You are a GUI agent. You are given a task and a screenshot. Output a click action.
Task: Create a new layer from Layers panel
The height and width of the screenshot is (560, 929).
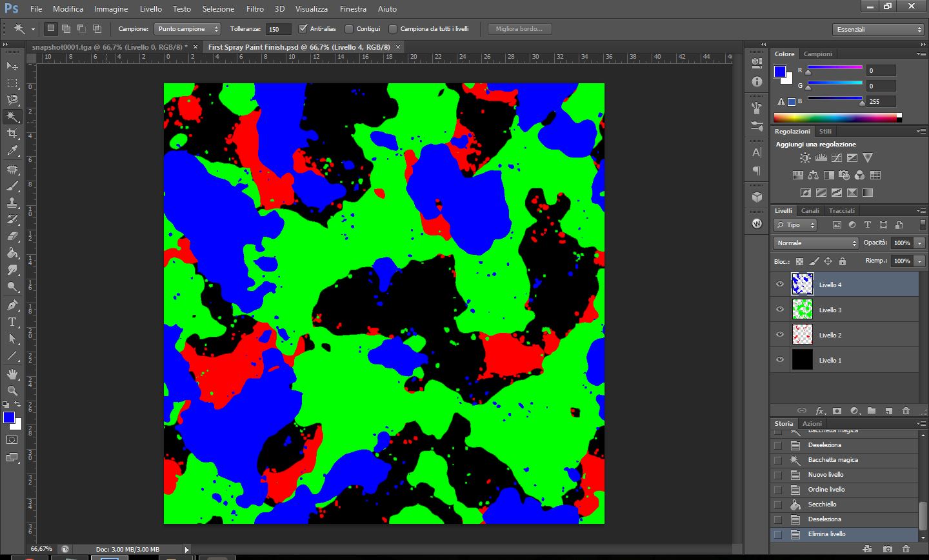pyautogui.click(x=888, y=411)
